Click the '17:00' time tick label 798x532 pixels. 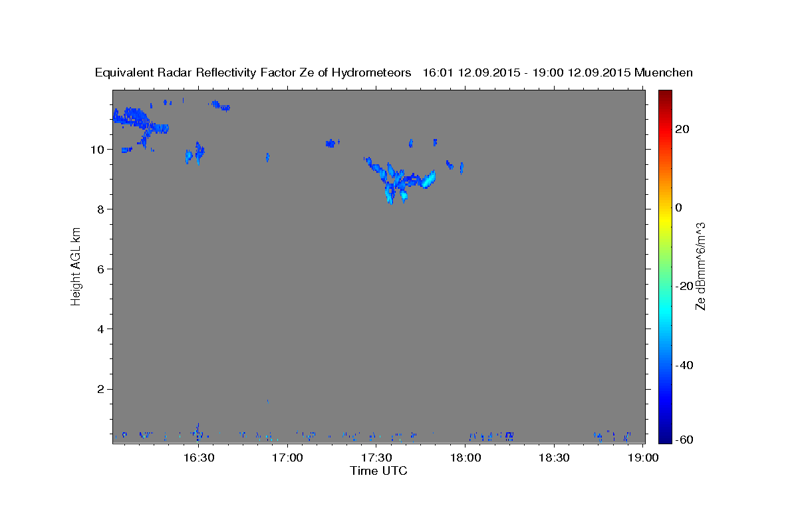287,458
